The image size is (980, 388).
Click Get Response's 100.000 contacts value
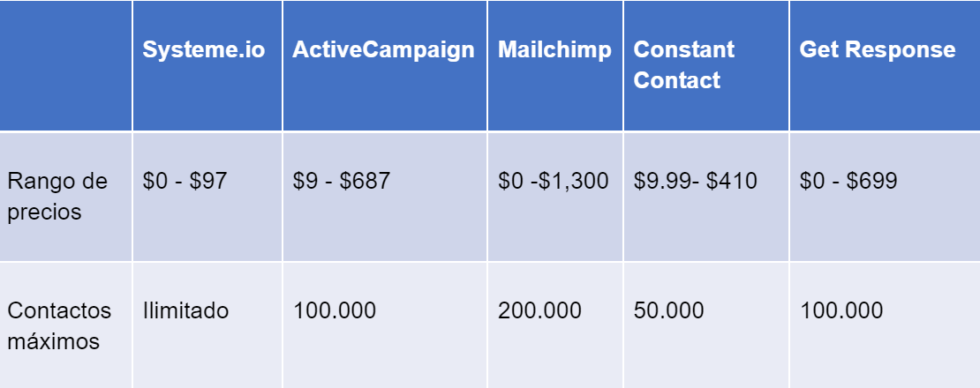point(841,310)
